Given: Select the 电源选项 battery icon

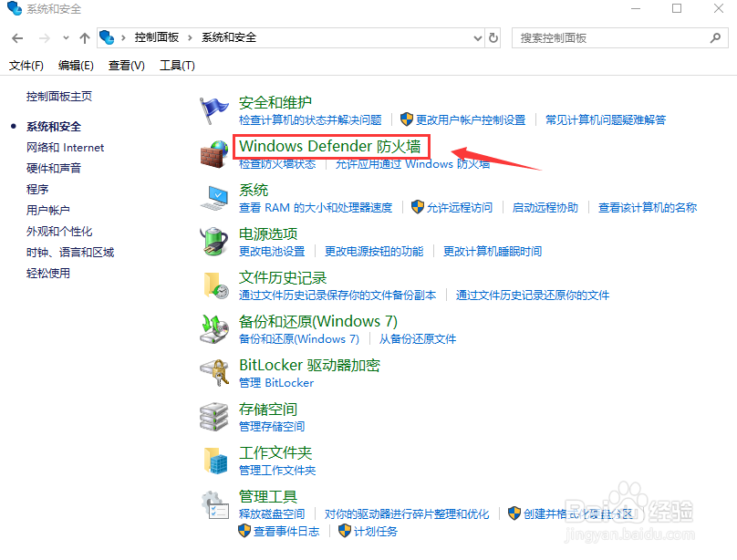Looking at the screenshot, I should pos(214,243).
